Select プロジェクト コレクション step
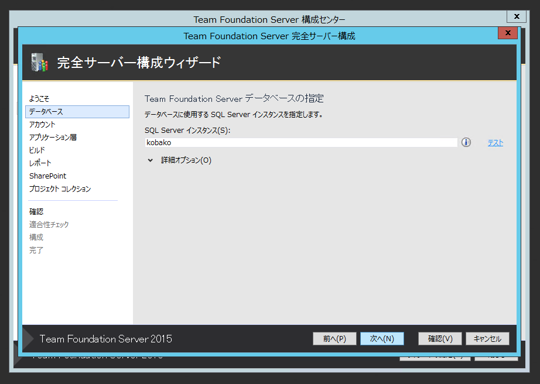This screenshot has width=540, height=384. pos(60,189)
